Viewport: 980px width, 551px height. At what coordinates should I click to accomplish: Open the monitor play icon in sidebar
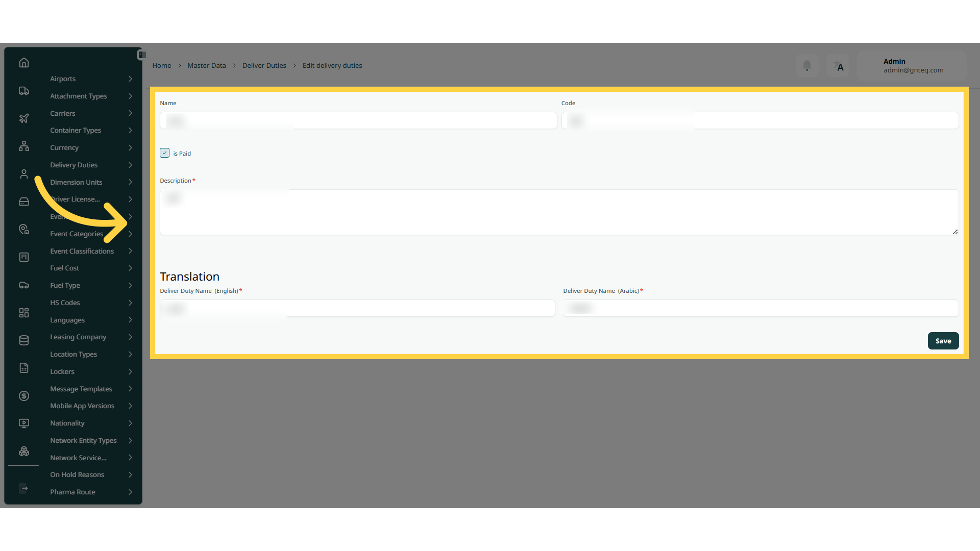[24, 423]
